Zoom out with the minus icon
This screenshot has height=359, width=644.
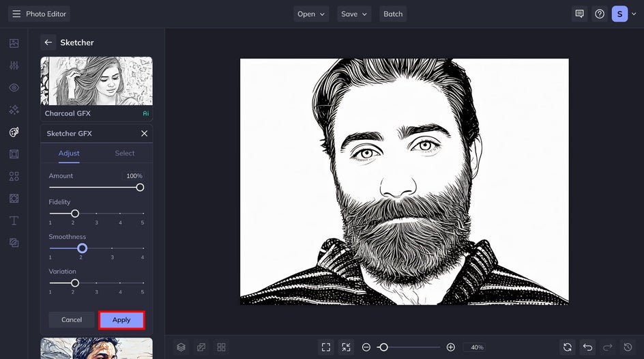(x=366, y=347)
